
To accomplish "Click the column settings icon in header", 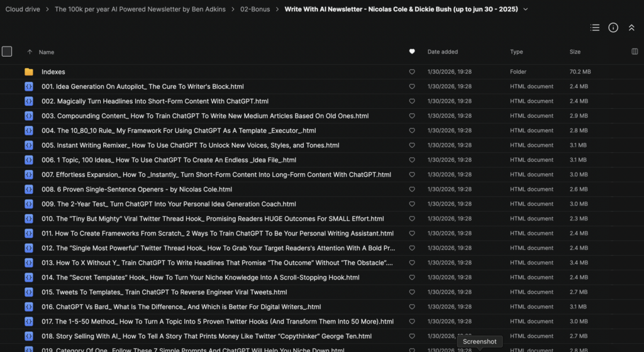I will point(634,52).
